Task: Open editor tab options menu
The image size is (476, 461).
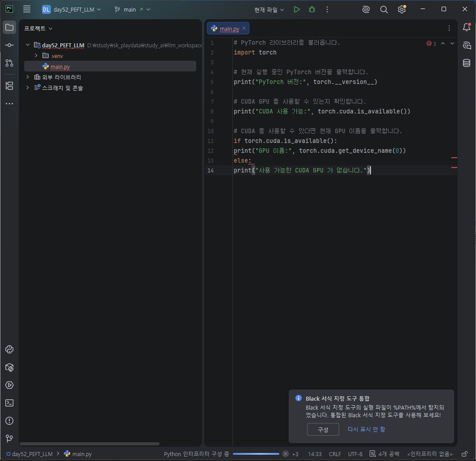Action: click(x=449, y=28)
